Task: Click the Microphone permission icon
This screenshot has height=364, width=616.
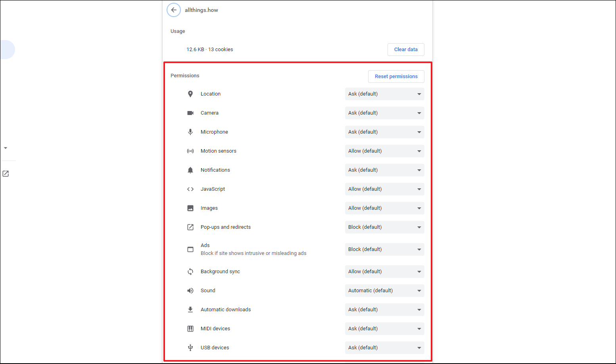Action: click(190, 132)
